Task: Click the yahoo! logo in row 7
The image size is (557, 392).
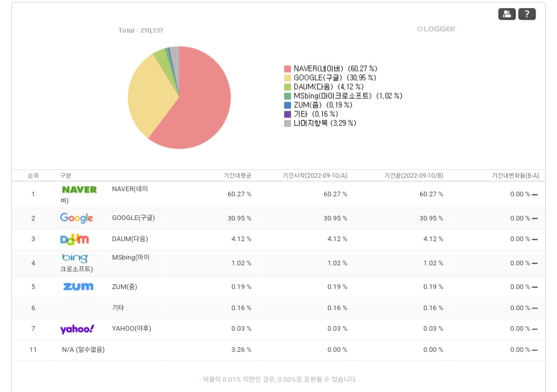Action: (77, 329)
